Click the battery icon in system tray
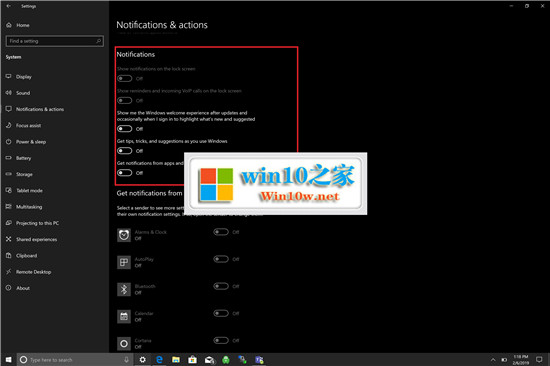 click(504, 360)
